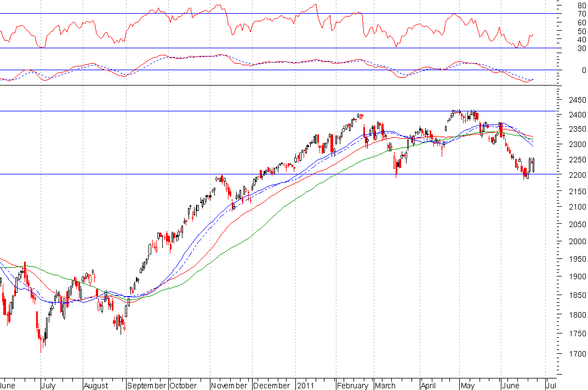
Task: Click the 1850 price axis value
Action: [x=577, y=296]
